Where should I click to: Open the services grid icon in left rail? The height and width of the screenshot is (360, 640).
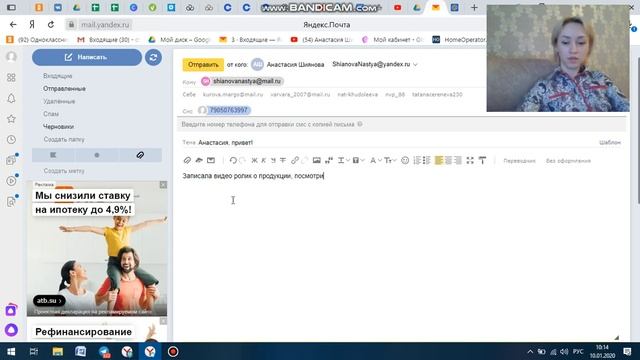pos(11,78)
